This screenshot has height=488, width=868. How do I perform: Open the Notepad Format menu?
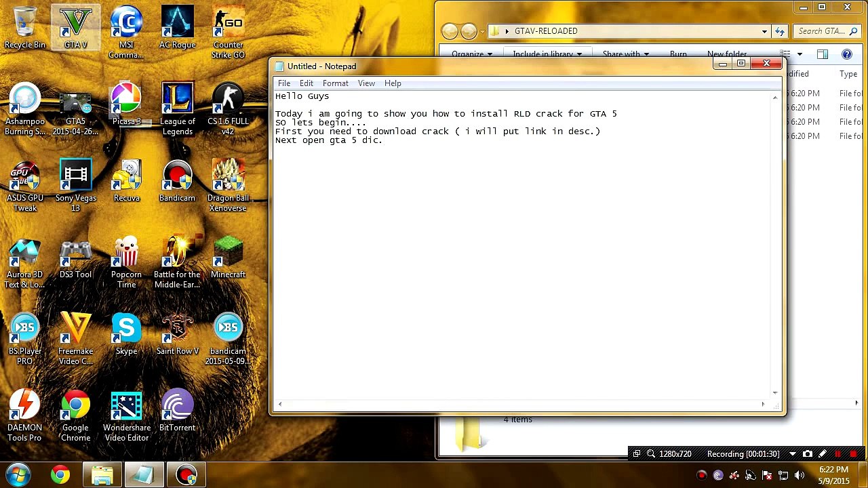tap(336, 83)
